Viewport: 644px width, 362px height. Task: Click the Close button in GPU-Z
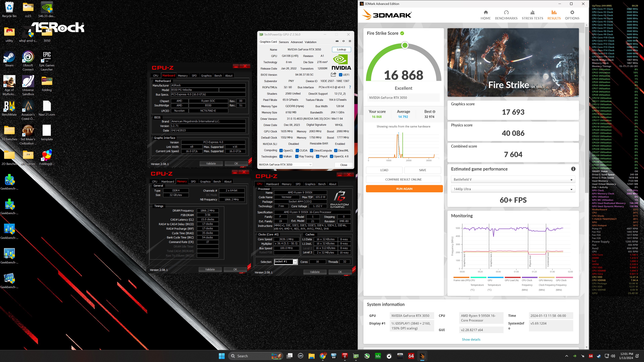coord(343,165)
